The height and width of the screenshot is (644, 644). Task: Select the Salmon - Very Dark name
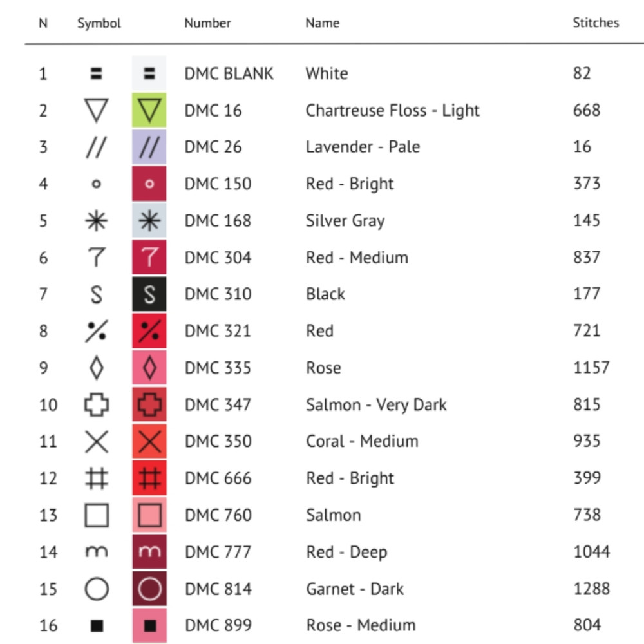click(375, 405)
